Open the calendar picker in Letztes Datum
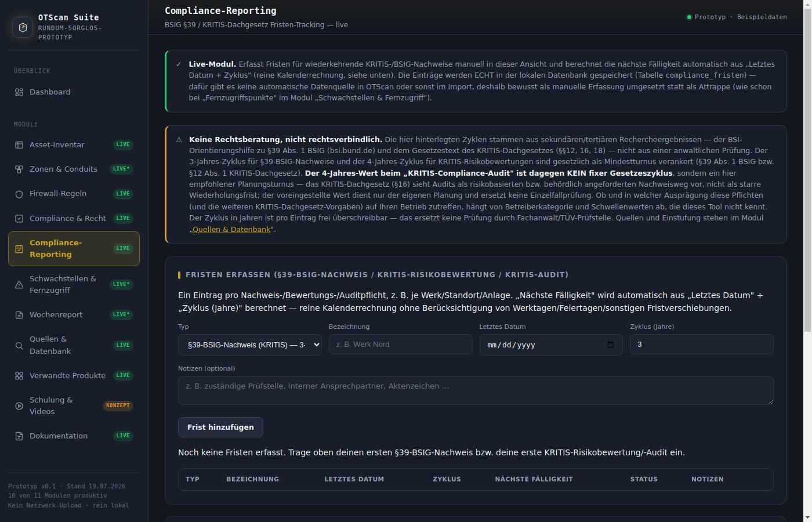The image size is (812, 522). [610, 345]
